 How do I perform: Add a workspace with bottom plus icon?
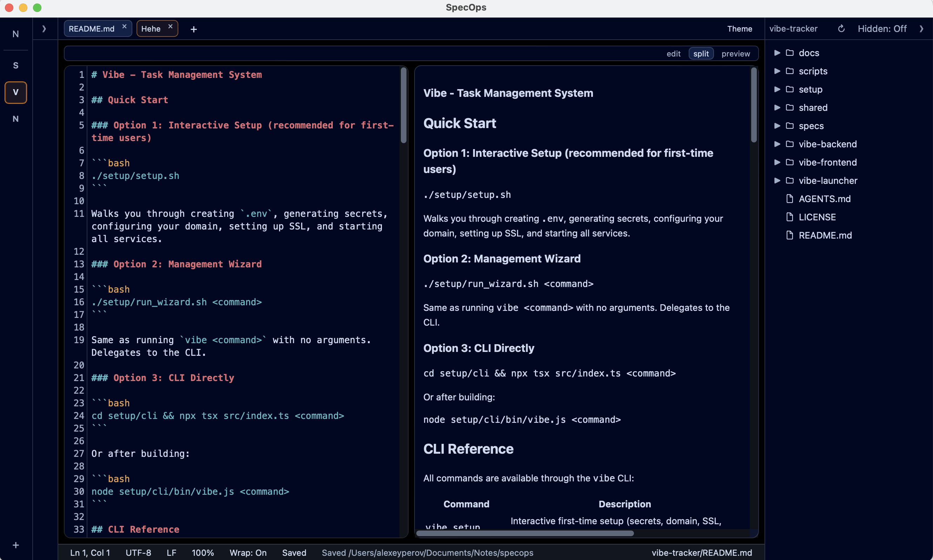click(15, 545)
